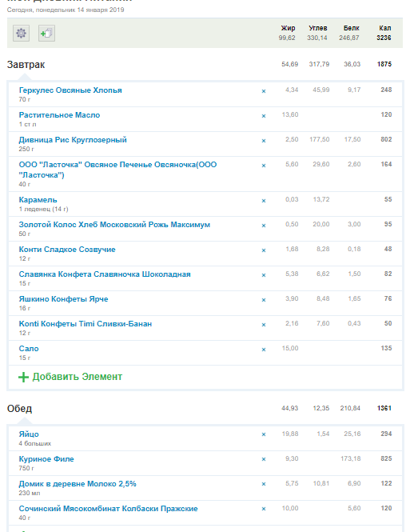Delete the Сало item with x icon

(x=264, y=350)
